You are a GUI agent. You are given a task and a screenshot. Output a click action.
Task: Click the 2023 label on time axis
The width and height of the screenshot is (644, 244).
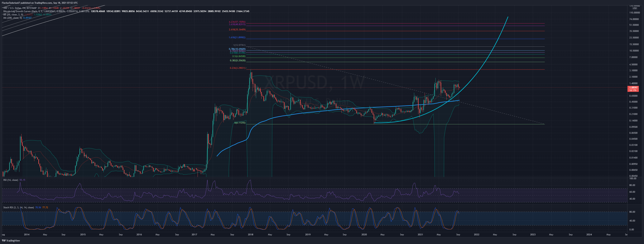pyautogui.click(x=533, y=235)
